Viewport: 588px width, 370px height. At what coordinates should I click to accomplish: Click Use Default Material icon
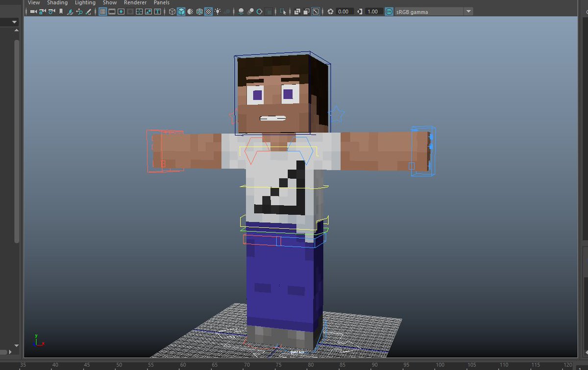(190, 11)
